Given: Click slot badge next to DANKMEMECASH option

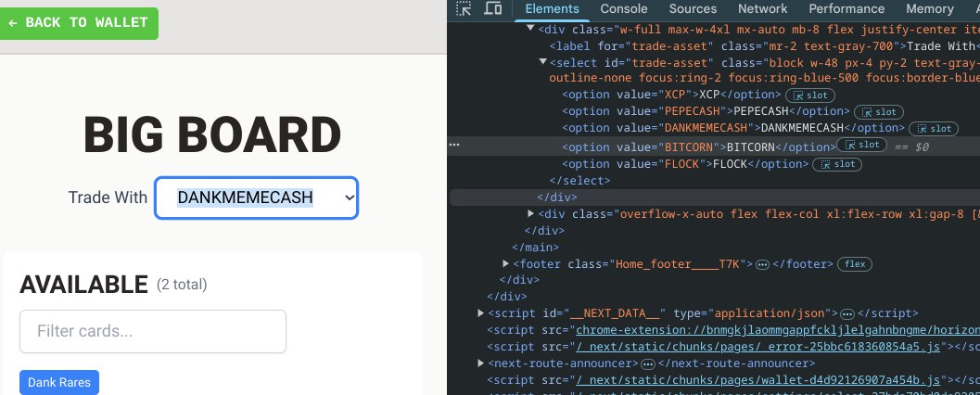Looking at the screenshot, I should [934, 129].
